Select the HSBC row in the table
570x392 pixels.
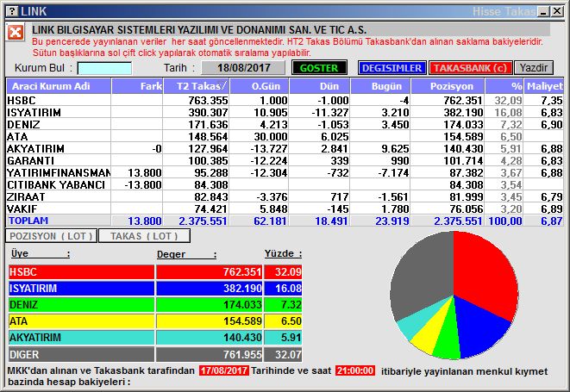285,100
